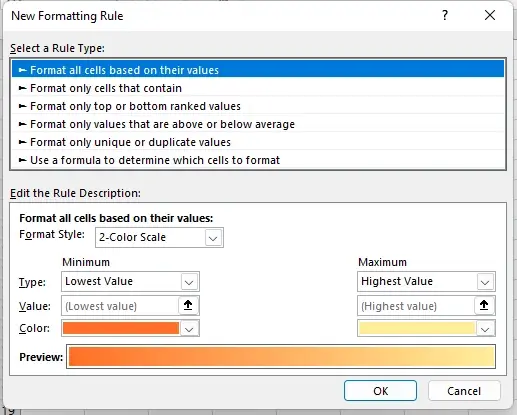Expand the Minimum color dropdown arrow

pos(189,329)
